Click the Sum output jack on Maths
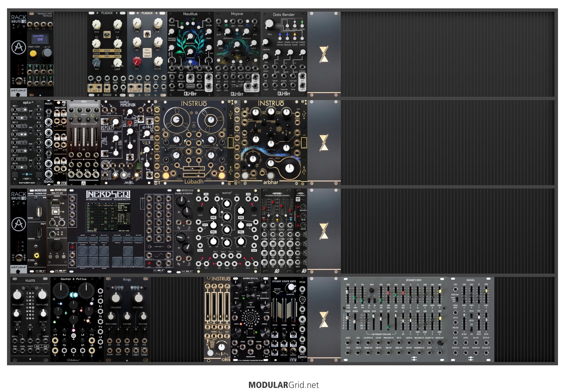The height and width of the screenshot is (392, 568). (x=227, y=264)
